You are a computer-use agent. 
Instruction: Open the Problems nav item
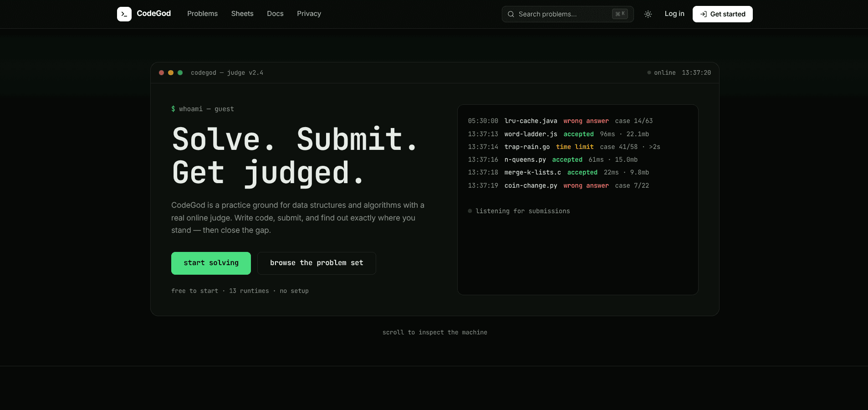click(x=202, y=14)
